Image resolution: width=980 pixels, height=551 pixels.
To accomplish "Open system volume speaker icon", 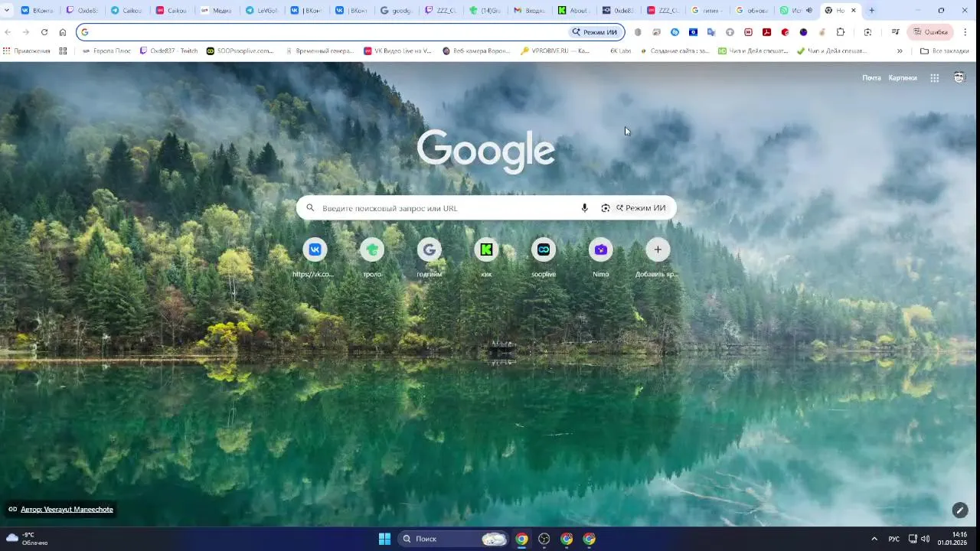I will 925,539.
